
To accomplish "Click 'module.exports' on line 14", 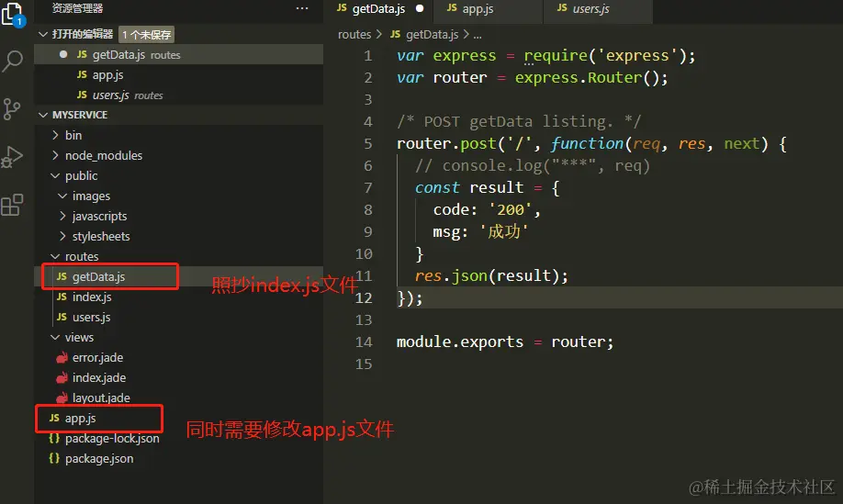I will (x=460, y=342).
